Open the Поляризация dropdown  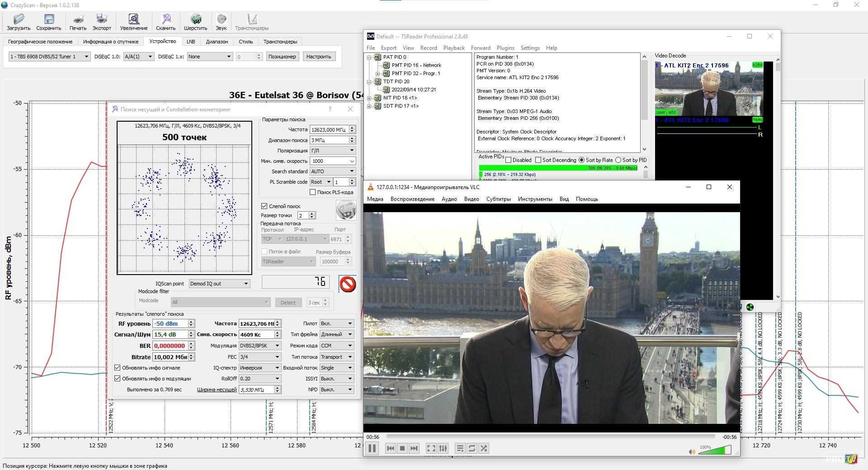[333, 151]
